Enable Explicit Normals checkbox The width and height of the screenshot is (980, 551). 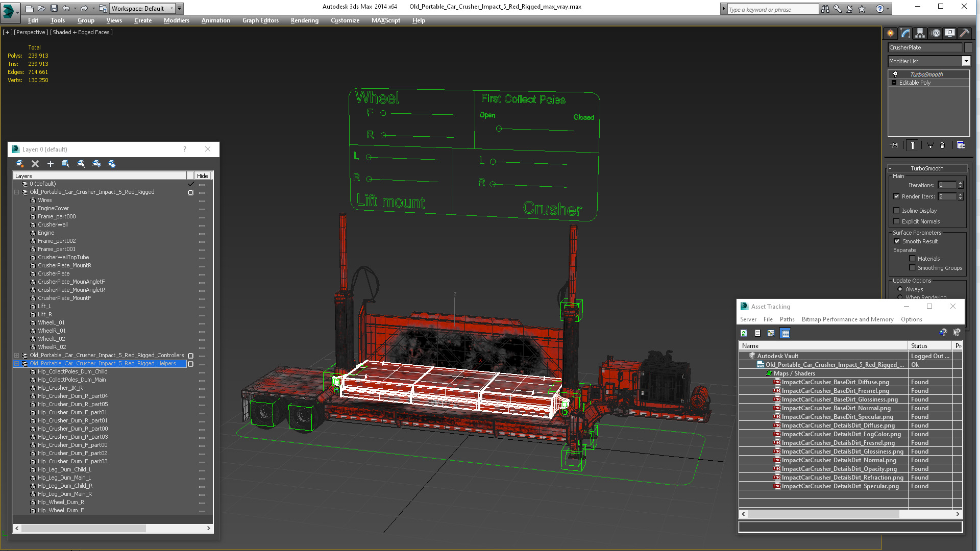[x=897, y=221]
